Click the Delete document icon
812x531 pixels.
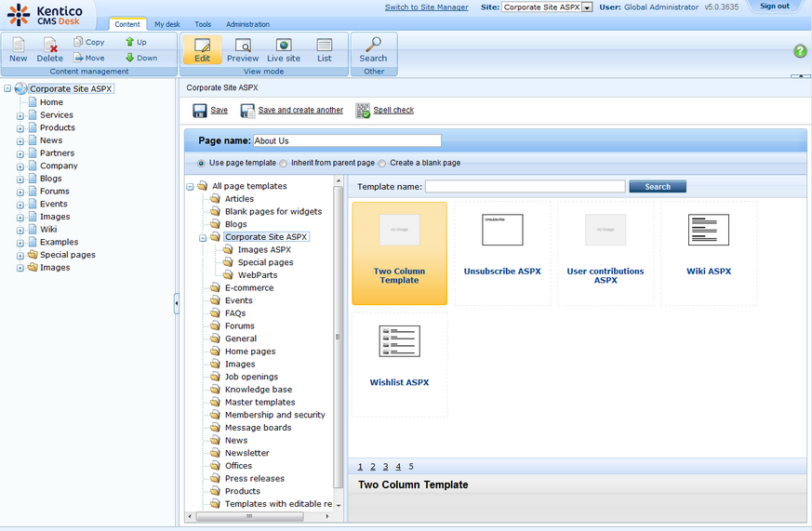coord(50,45)
